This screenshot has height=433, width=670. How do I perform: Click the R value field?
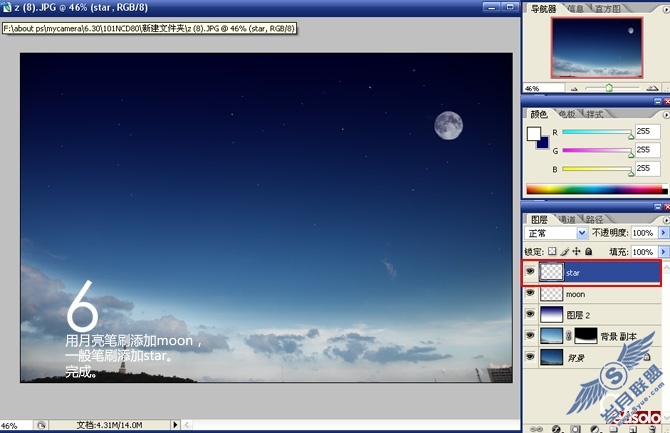click(x=647, y=132)
